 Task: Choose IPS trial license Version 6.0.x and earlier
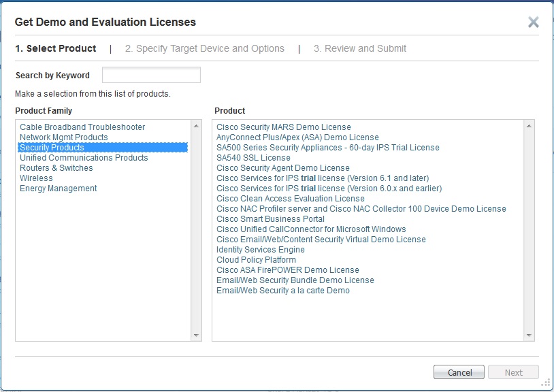click(x=329, y=189)
